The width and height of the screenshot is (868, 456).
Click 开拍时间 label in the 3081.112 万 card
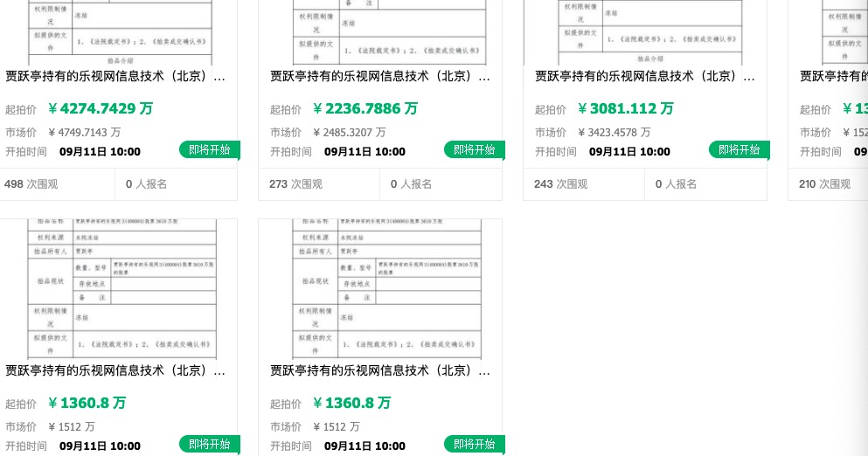555,152
